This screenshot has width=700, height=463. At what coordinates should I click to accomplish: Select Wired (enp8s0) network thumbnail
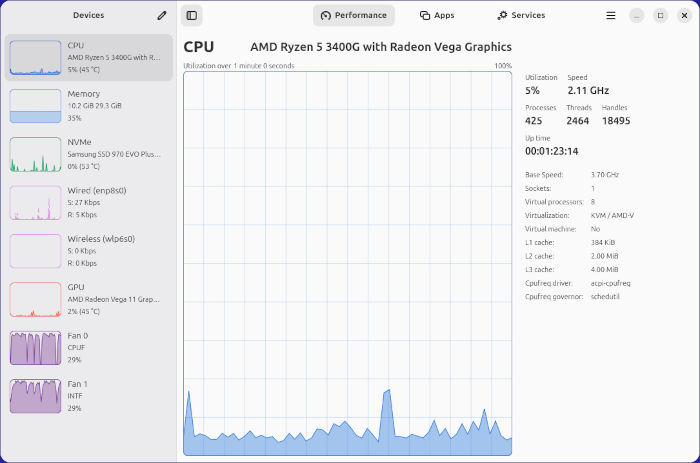35,203
